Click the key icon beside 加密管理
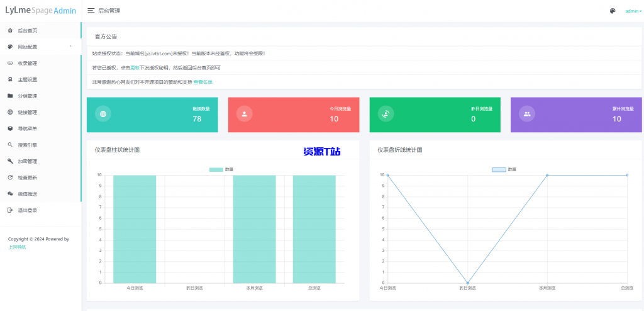The height and width of the screenshot is (311, 644). tap(10, 161)
